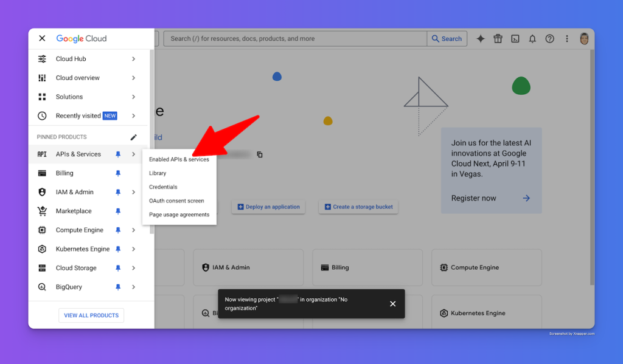Expand the Cloud Hub submenu chevron
This screenshot has height=364, width=623.
[133, 59]
